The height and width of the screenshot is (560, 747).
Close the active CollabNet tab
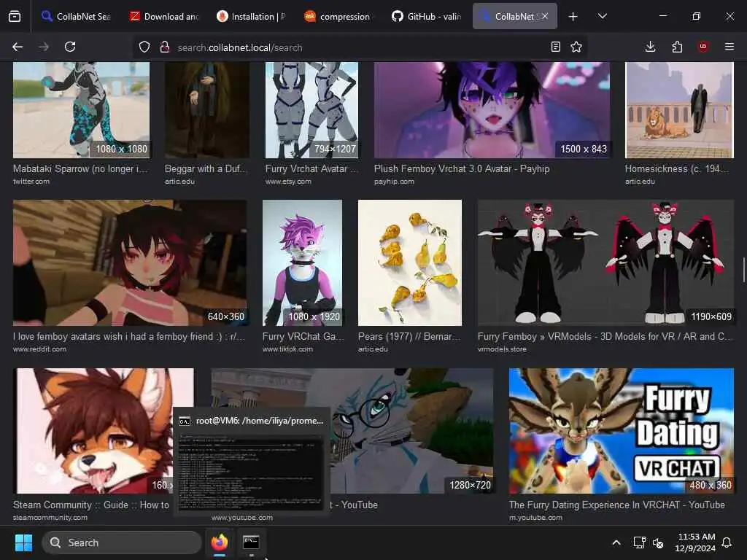(x=545, y=16)
